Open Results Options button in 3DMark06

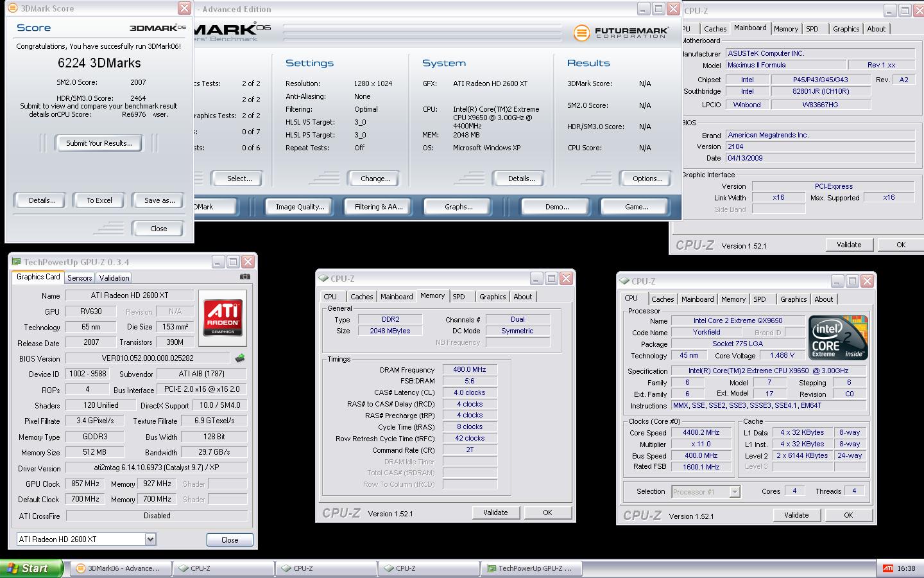pos(647,179)
